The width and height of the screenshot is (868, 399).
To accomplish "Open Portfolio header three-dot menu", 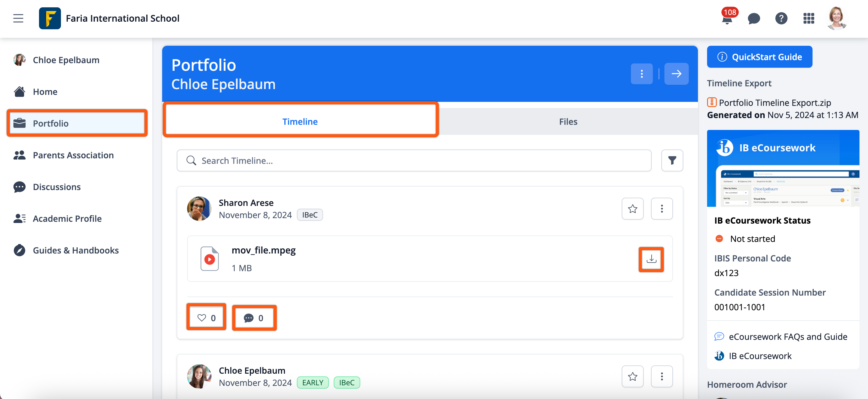I will 641,74.
